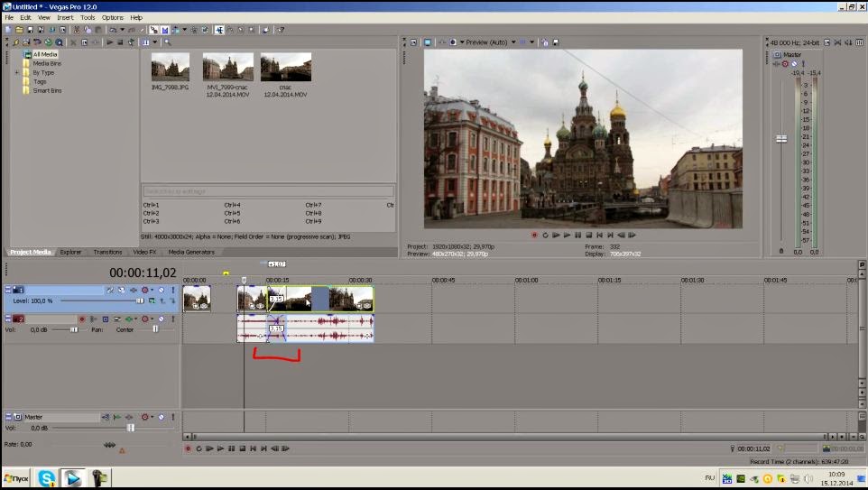Screen dimensions: 868x490
Task: Click the Vegas Pro taskbar icon
Action: point(72,477)
